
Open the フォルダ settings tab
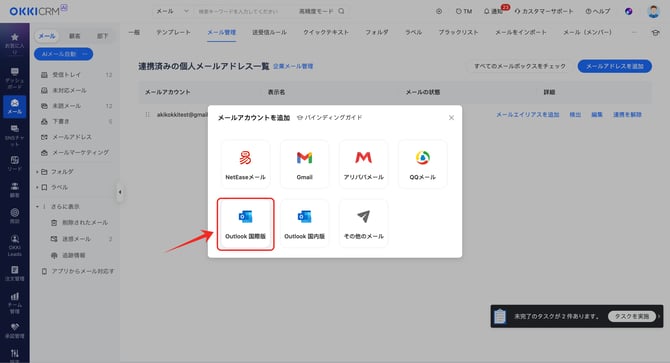376,32
